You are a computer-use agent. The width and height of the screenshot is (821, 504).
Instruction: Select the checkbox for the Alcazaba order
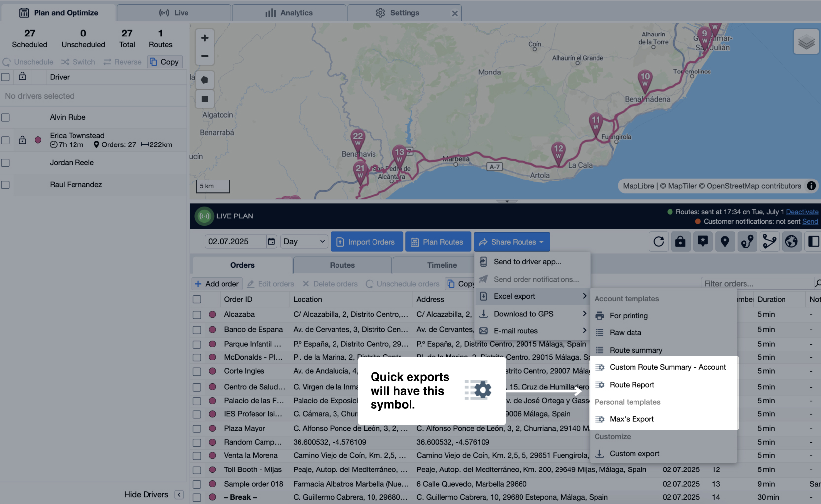pyautogui.click(x=197, y=314)
